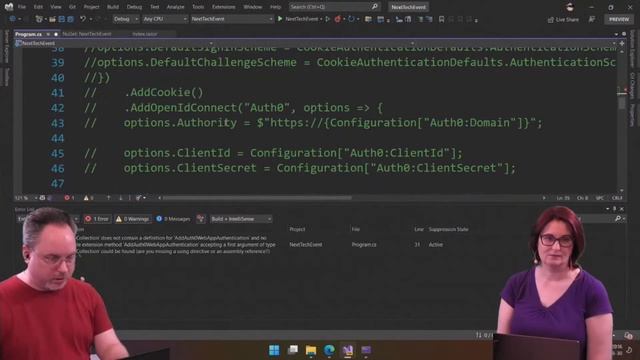The width and height of the screenshot is (640, 360).
Task: Open the View menu
Action: 56,7
